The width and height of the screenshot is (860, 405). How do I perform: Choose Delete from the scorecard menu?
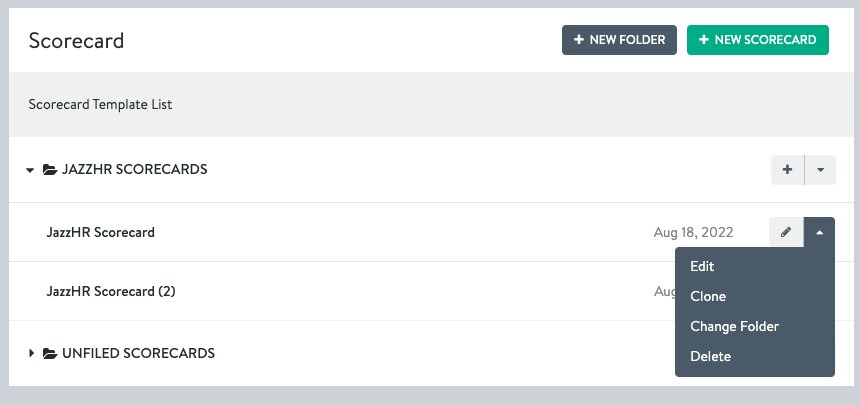pyautogui.click(x=710, y=356)
